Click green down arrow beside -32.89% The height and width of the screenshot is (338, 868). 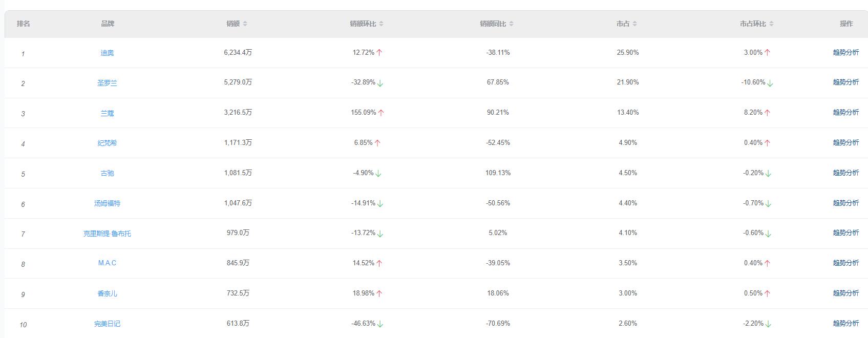(380, 83)
